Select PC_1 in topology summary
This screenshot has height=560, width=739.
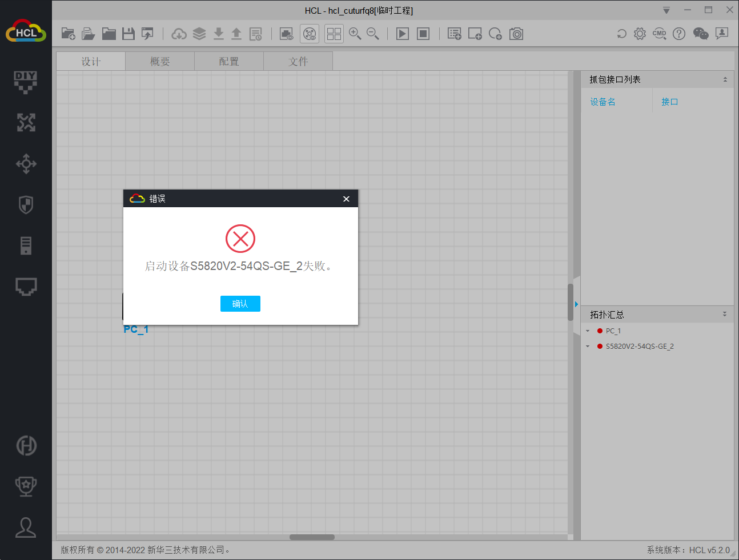[613, 331]
